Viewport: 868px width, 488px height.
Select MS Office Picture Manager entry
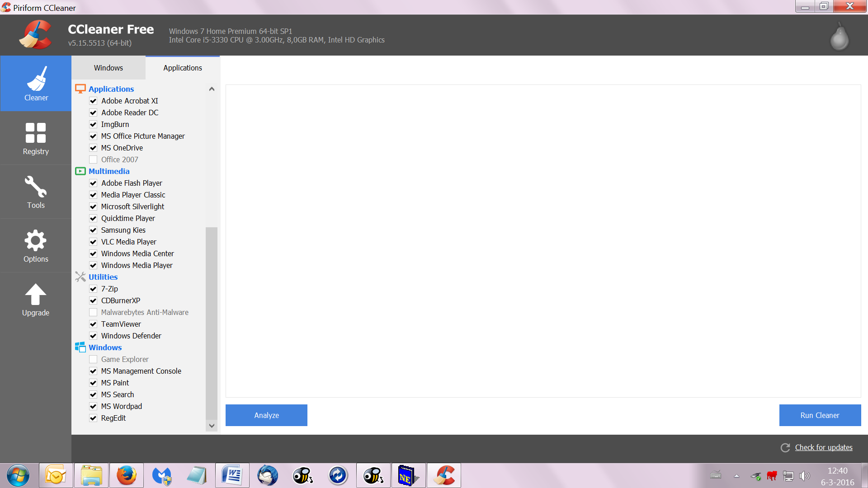tap(143, 136)
